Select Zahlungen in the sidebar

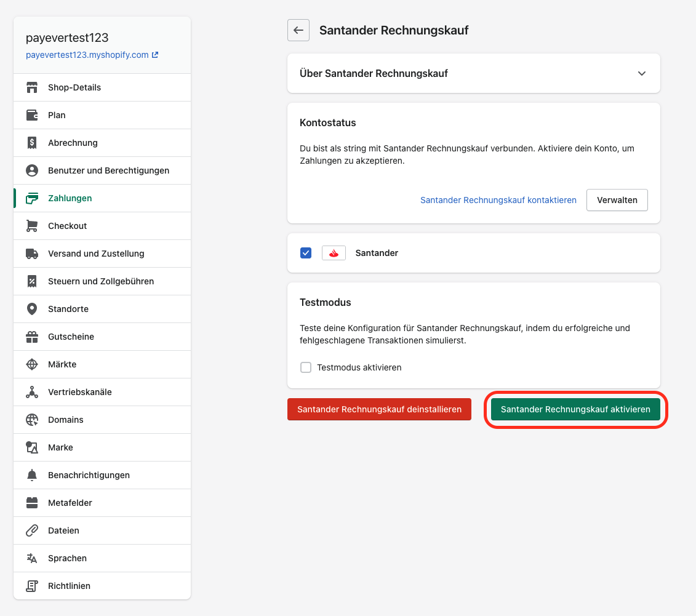(x=102, y=198)
